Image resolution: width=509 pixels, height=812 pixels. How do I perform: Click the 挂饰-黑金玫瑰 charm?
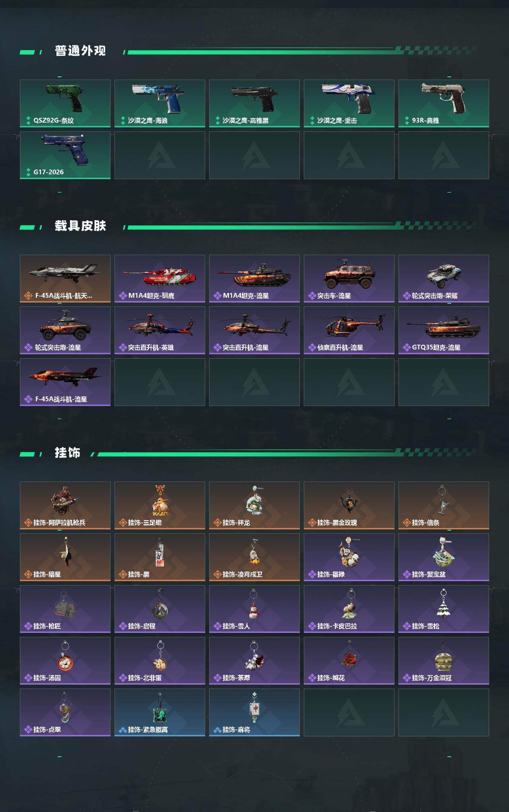click(x=349, y=506)
